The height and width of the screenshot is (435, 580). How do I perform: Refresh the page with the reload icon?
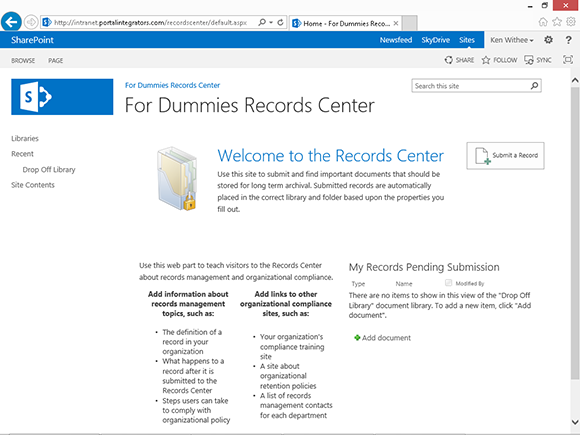coord(280,23)
